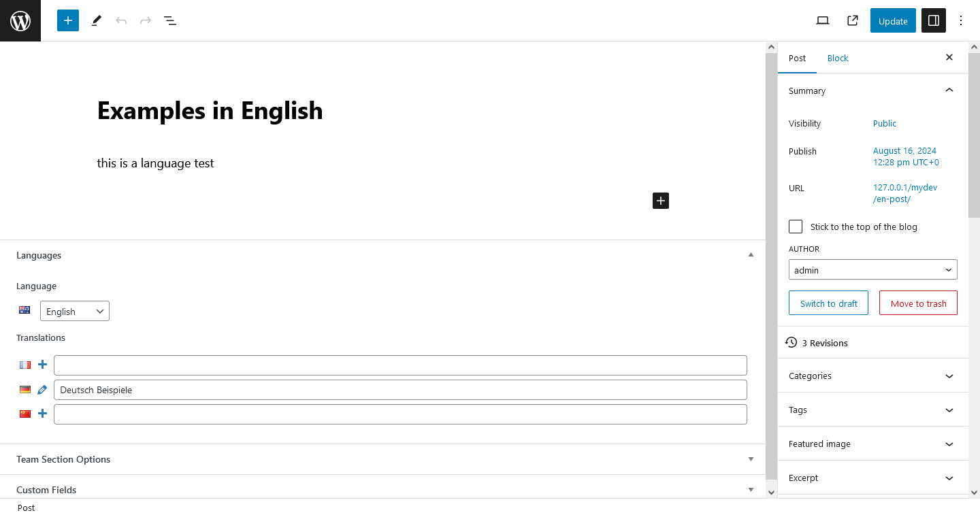Toggle the Settings sidebar panel
This screenshot has width=980, height=515.
click(933, 20)
